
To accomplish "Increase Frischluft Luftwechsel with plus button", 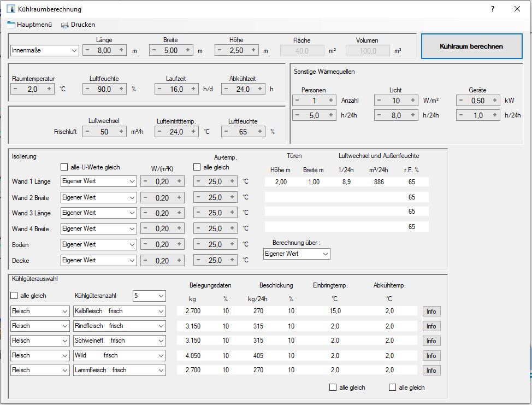I will (x=121, y=131).
